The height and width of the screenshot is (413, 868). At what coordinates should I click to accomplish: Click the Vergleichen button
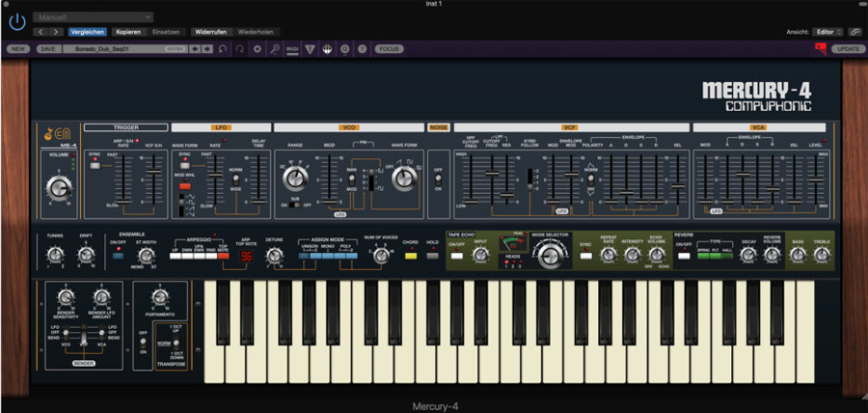pyautogui.click(x=88, y=32)
